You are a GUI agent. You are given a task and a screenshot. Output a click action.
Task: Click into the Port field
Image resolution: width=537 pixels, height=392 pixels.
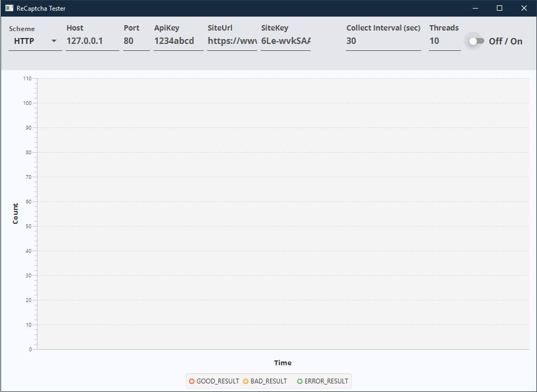click(x=136, y=41)
